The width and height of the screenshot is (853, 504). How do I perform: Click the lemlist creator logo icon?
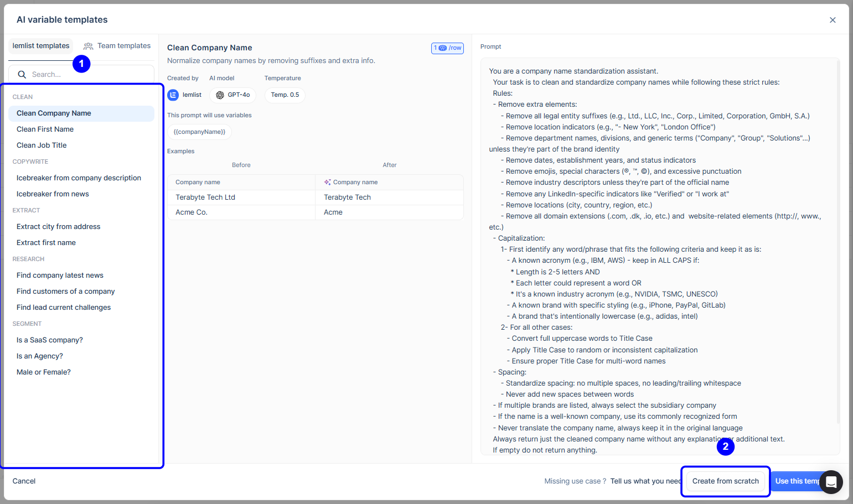click(173, 95)
